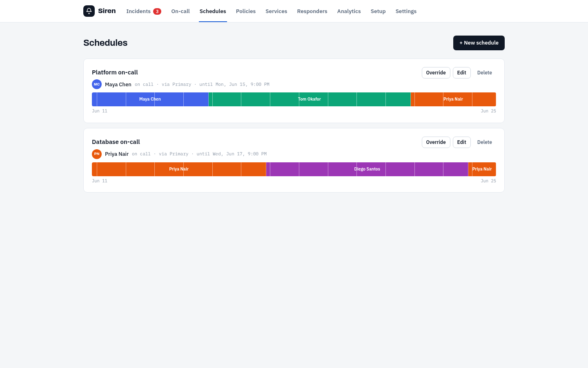Select Tom Okafor's green timeline shift
Viewport: 588px width, 368px height.
tap(310, 99)
